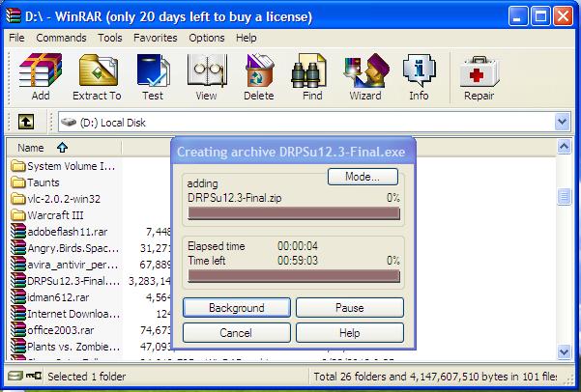Select the vlc-2.0.2-win32 folder
This screenshot has height=392, width=581.
click(x=55, y=199)
